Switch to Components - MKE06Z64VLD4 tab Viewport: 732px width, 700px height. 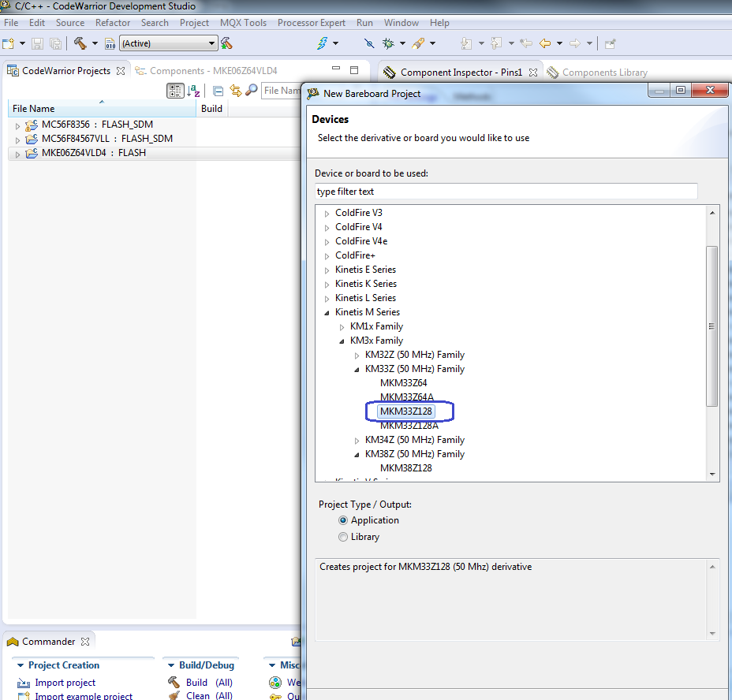(x=207, y=71)
